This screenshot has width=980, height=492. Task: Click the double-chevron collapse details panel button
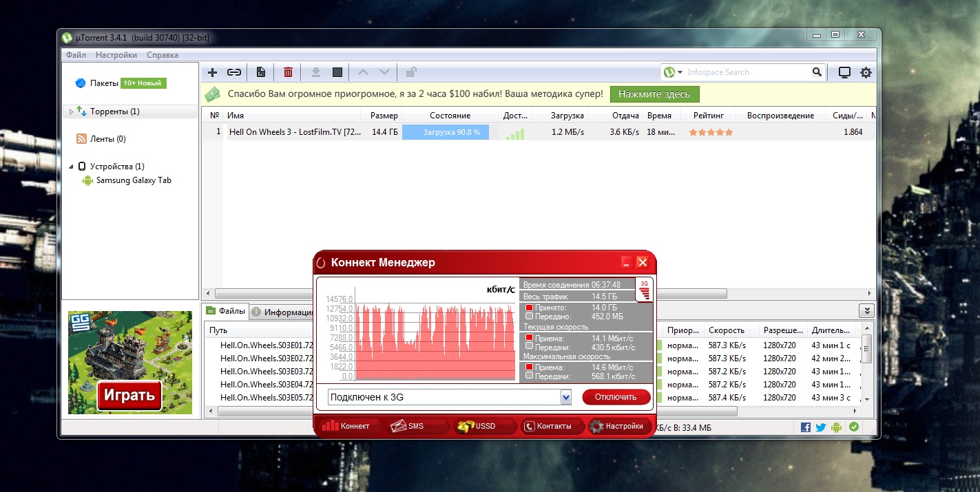(x=867, y=311)
